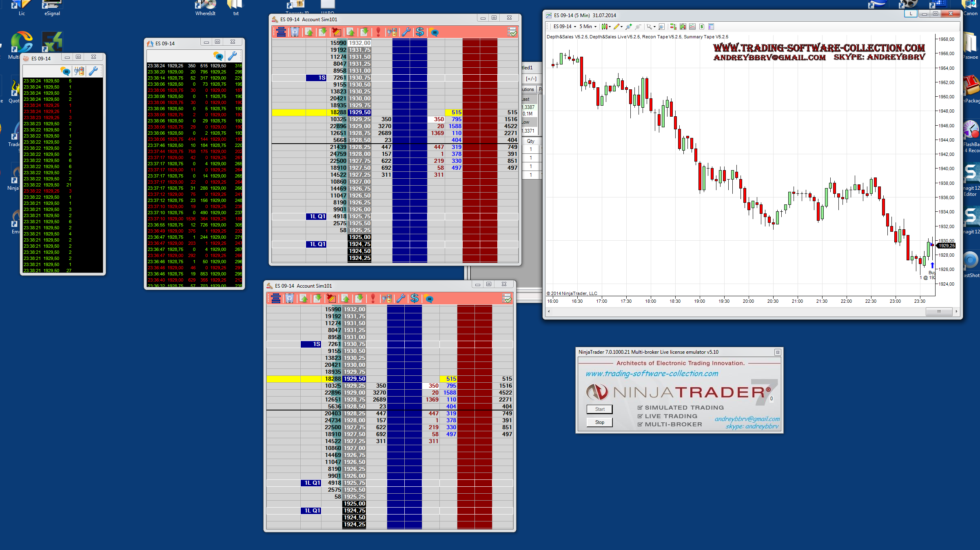Click the [+/-] tab in background window
The image size is (980, 550).
tap(531, 79)
